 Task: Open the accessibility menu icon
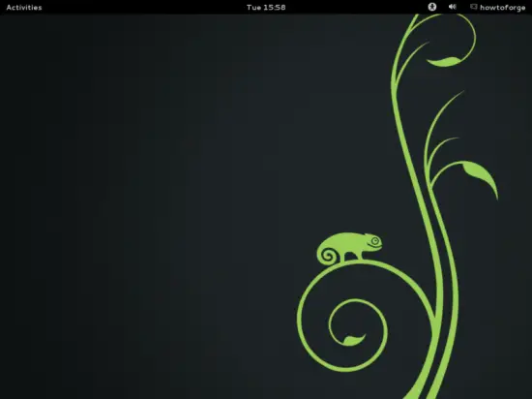pos(432,7)
